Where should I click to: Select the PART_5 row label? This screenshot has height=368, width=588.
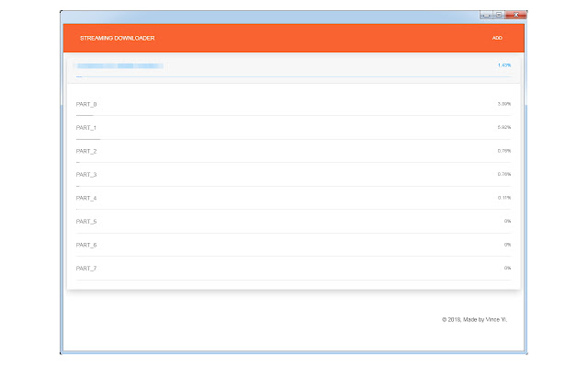point(86,222)
